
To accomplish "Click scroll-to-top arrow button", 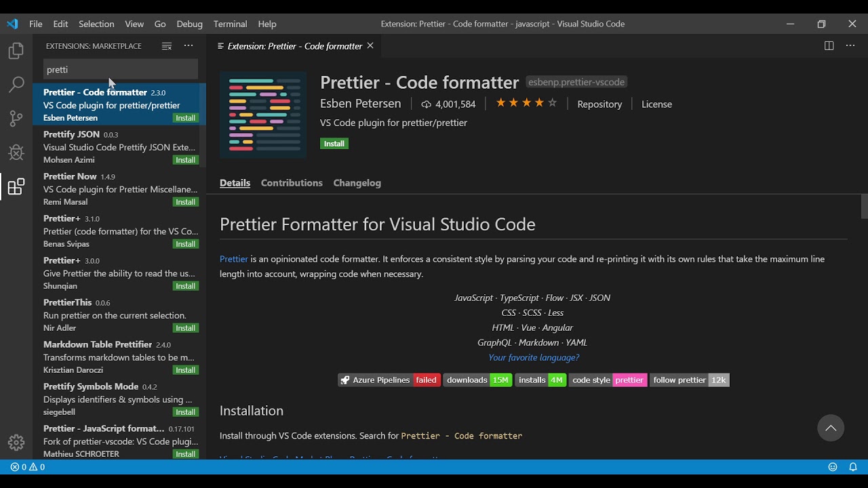I will (x=831, y=428).
